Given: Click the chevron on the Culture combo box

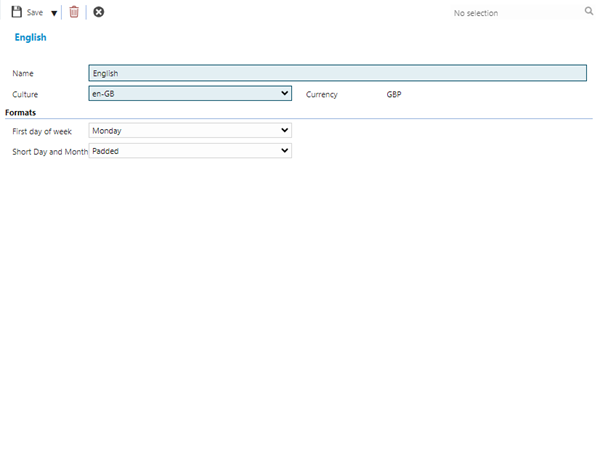Looking at the screenshot, I should pyautogui.click(x=284, y=94).
